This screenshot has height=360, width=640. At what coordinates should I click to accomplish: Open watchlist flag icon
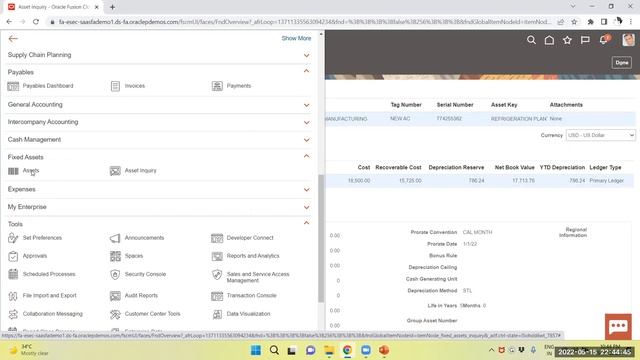click(x=585, y=40)
